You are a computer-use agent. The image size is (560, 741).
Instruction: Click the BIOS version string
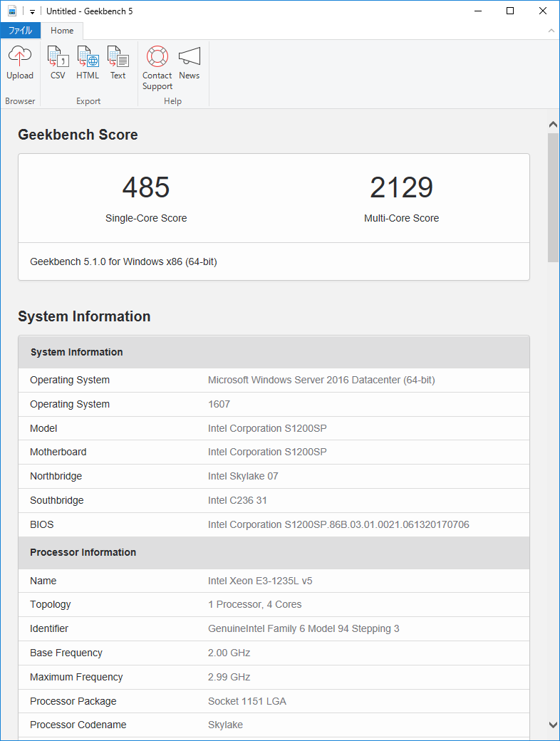click(338, 524)
